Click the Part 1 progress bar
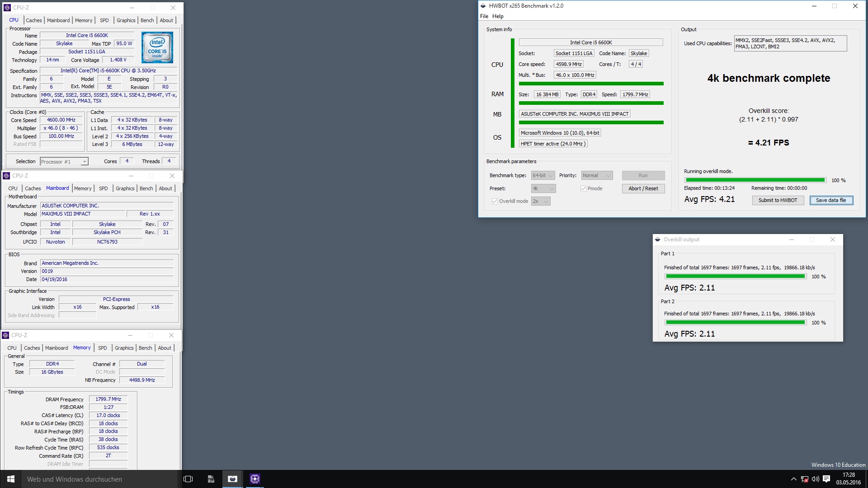868x488 pixels. 736,277
